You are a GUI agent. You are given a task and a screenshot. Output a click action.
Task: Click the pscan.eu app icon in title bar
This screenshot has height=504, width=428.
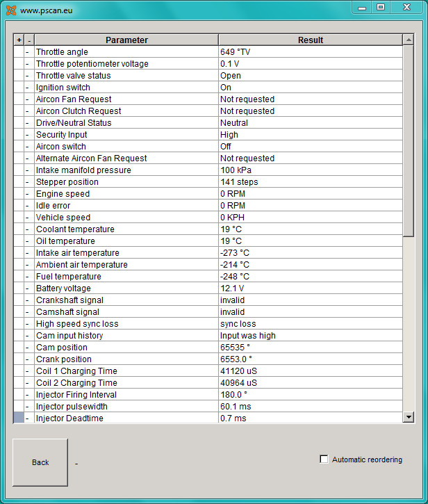(x=11, y=10)
